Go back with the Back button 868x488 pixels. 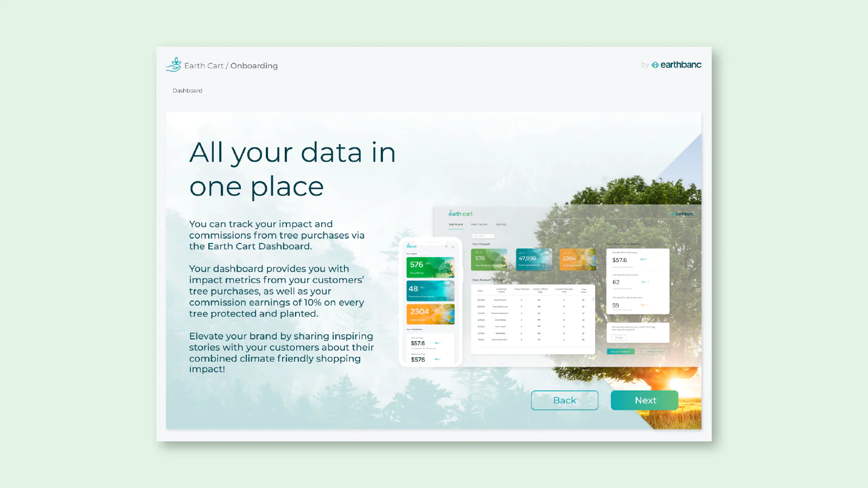click(x=565, y=400)
